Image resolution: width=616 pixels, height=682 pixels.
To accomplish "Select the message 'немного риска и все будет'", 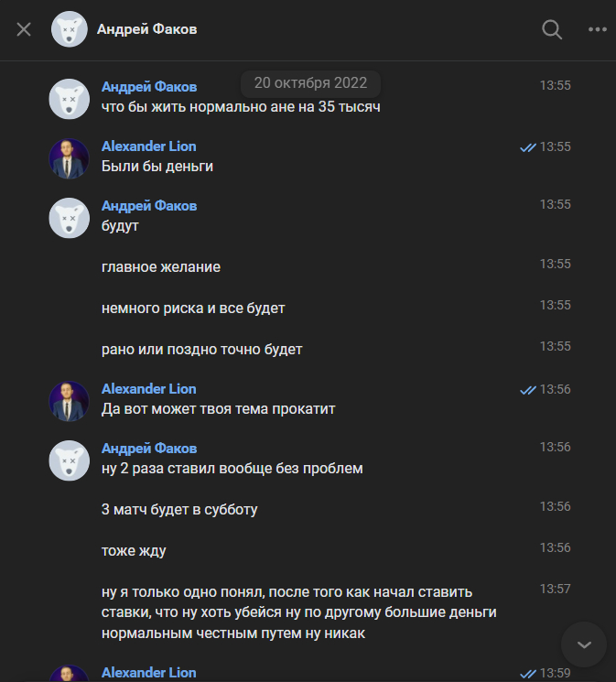I will [x=193, y=309].
